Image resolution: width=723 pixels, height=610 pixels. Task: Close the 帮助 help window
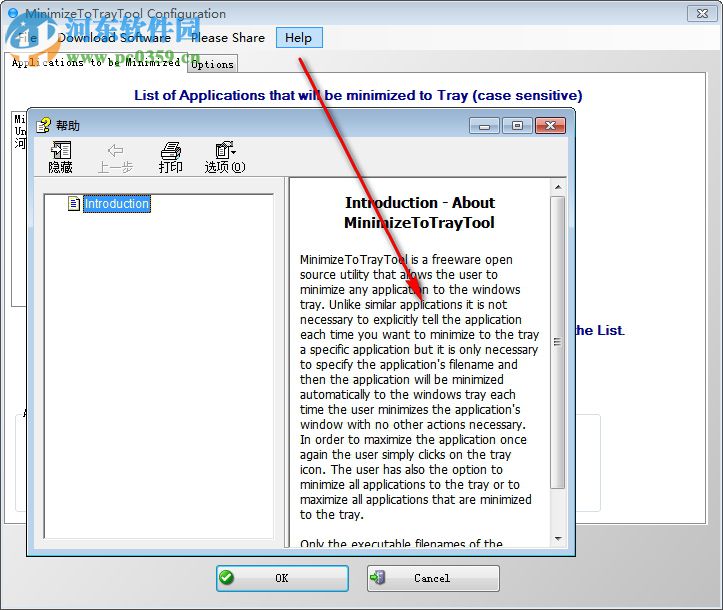(x=551, y=126)
